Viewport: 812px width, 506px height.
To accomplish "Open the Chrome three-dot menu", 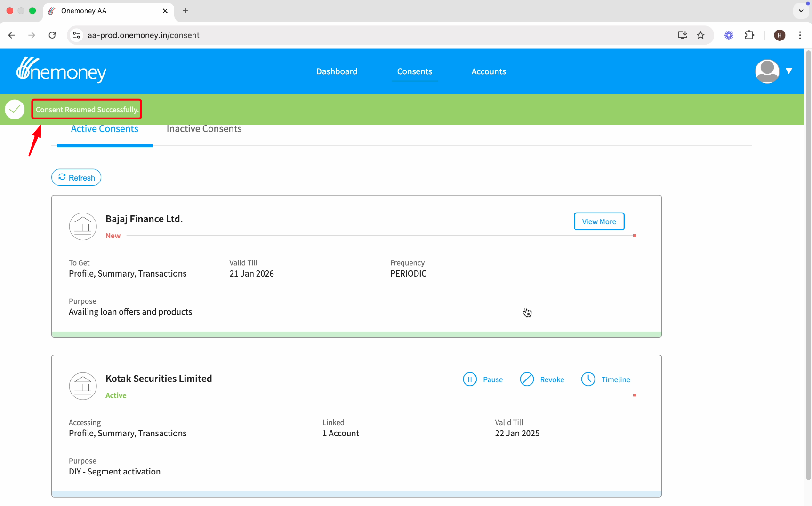I will (800, 35).
